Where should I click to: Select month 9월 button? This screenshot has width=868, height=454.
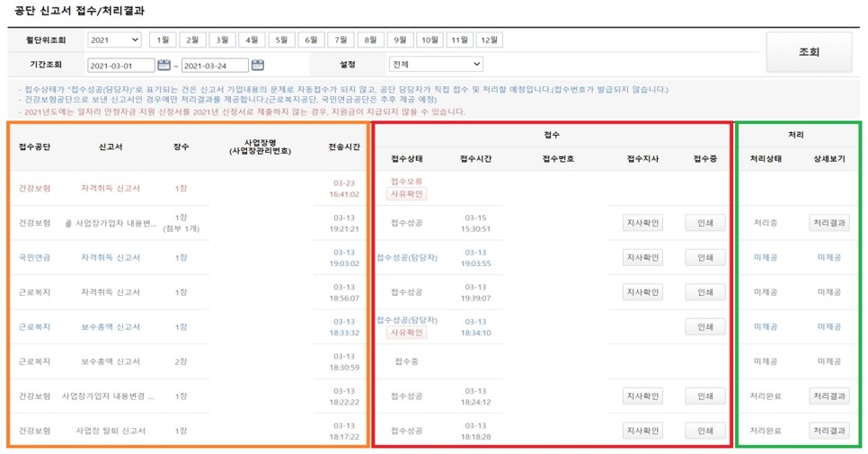[x=400, y=40]
